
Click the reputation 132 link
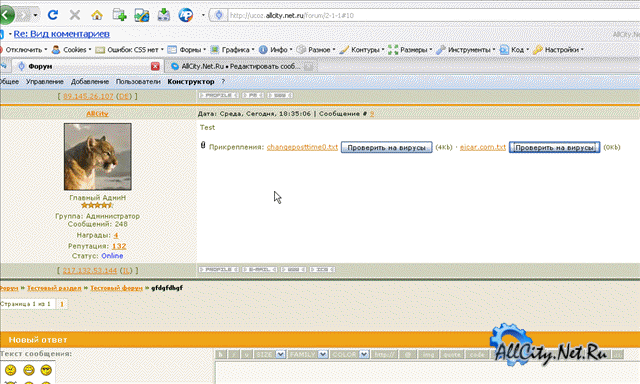119,246
